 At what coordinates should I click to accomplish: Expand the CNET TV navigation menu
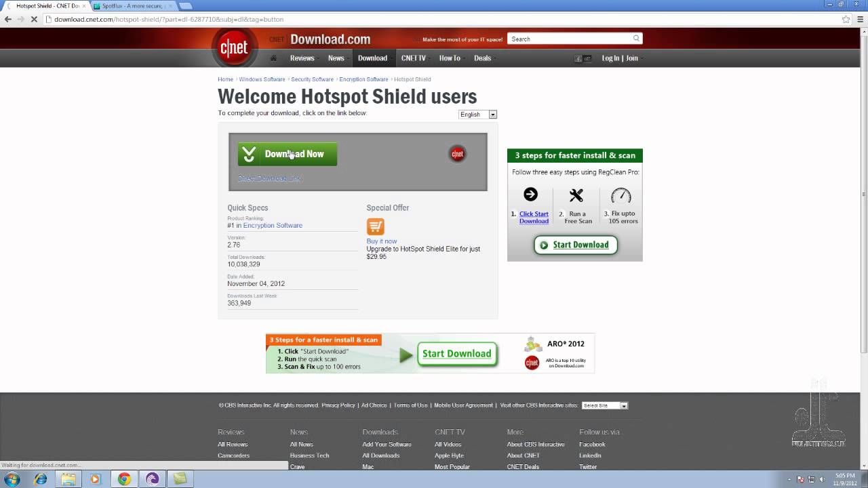click(415, 58)
